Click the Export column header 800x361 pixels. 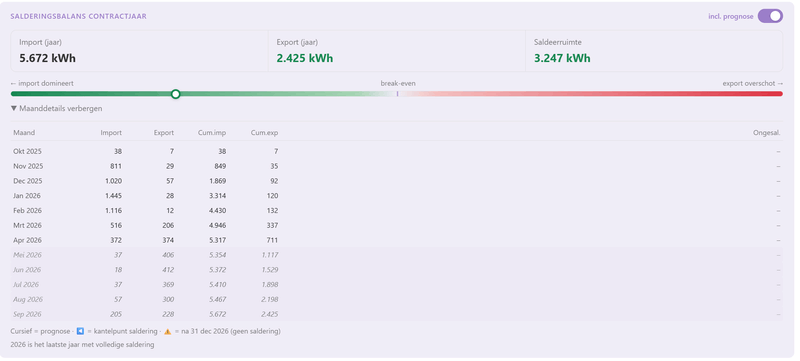164,133
